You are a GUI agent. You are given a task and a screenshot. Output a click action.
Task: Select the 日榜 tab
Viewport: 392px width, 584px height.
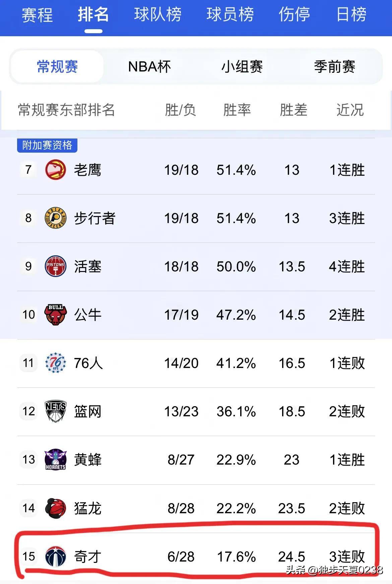(x=351, y=15)
